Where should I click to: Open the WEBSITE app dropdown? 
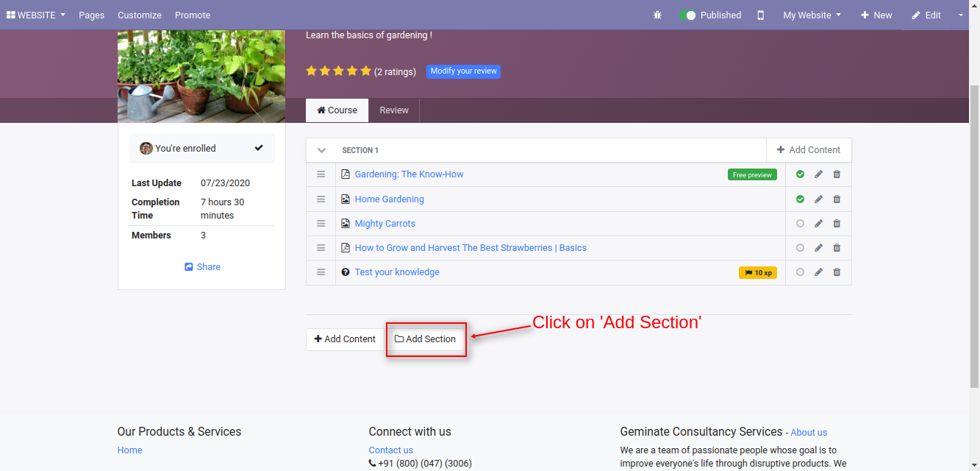[36, 15]
